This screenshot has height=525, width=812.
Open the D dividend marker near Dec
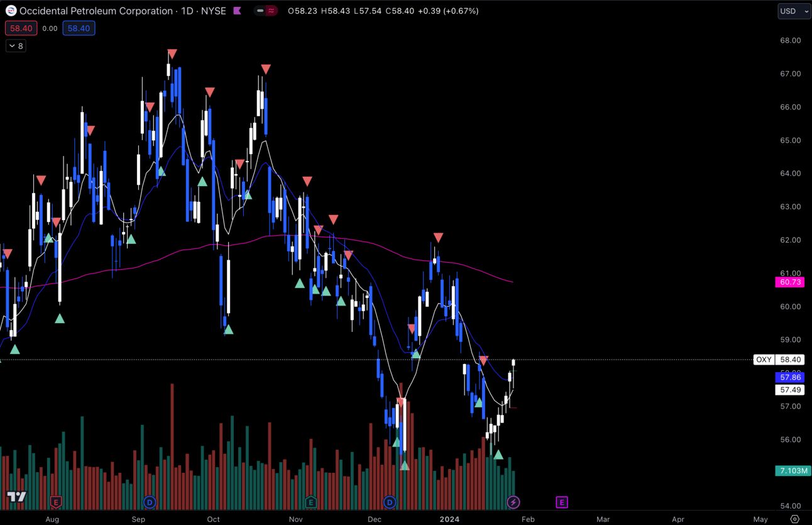click(390, 502)
